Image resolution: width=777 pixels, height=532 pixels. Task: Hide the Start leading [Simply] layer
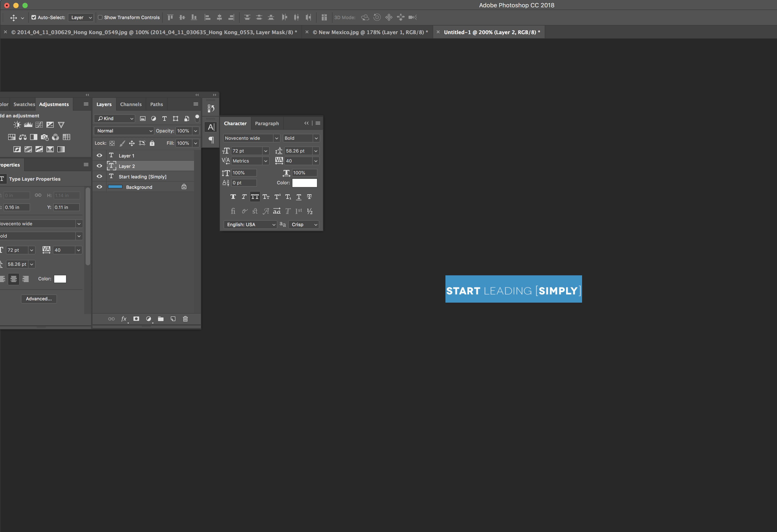[x=99, y=176]
